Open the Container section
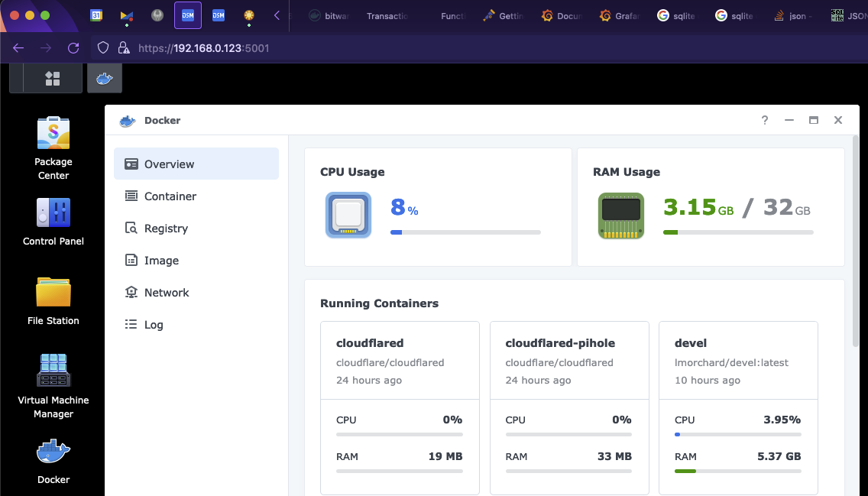868x496 pixels. [x=196, y=196]
